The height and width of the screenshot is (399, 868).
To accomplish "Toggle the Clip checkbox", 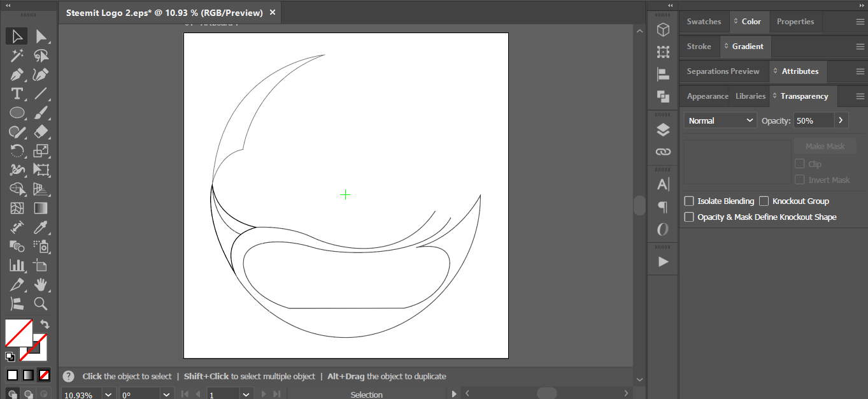I will pyautogui.click(x=800, y=164).
